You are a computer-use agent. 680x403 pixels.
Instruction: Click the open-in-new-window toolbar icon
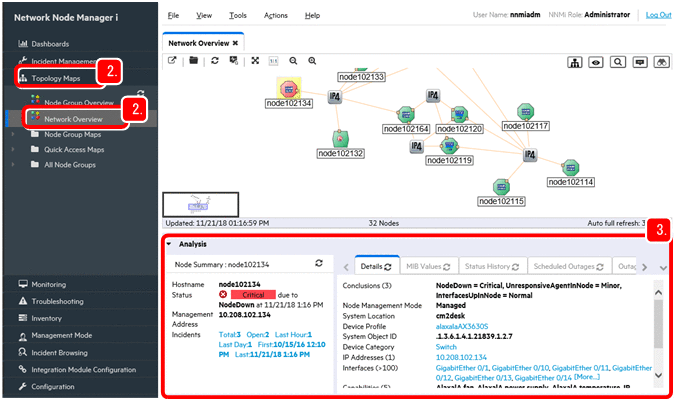click(172, 62)
